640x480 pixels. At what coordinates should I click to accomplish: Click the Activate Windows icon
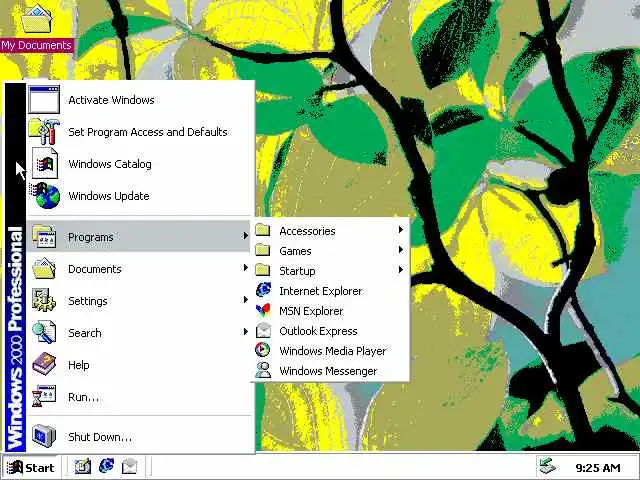click(x=44, y=99)
